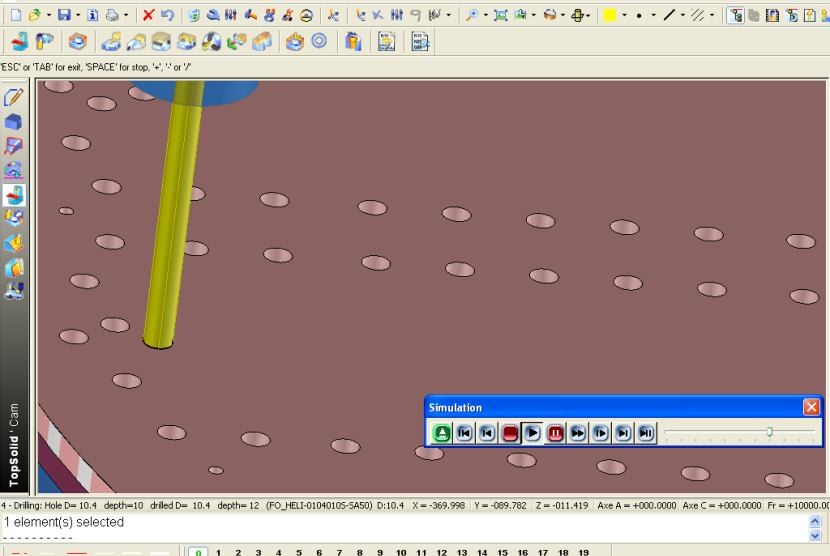Click the zoom-to-fit frame icon
This screenshot has width=830, height=556.
coord(500,15)
